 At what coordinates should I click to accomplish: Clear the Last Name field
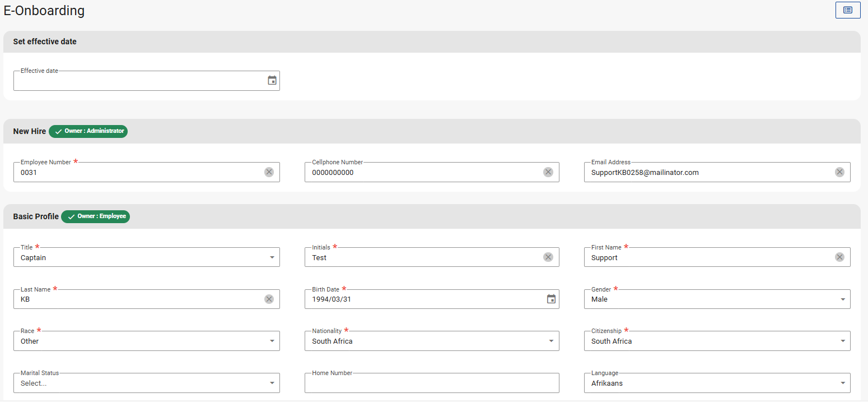[269, 299]
